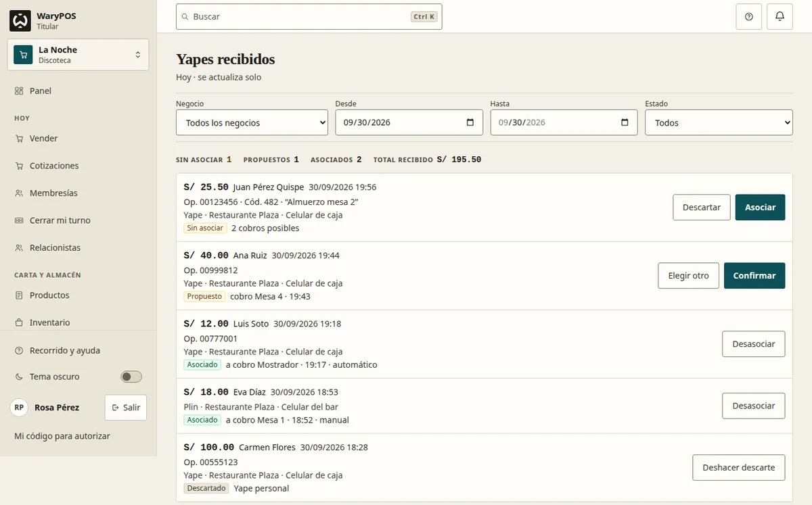Click the Recorrido y ayuda help icon

(19, 351)
